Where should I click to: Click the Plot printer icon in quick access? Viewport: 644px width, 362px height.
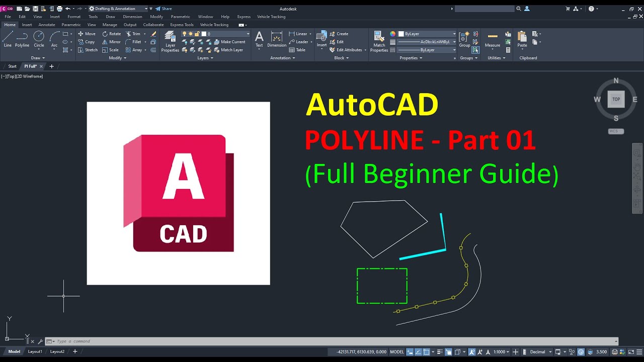pos(59,9)
